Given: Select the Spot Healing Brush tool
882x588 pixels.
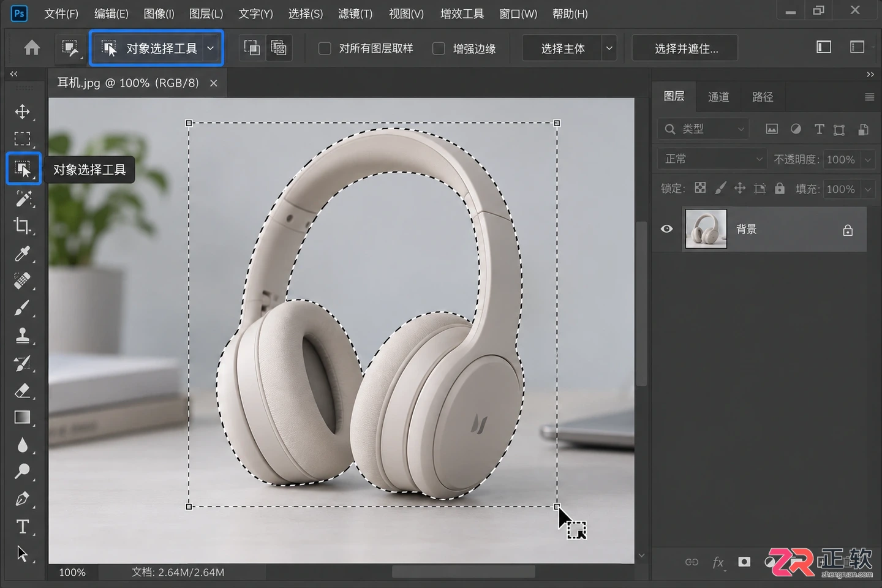Looking at the screenshot, I should coord(23,281).
